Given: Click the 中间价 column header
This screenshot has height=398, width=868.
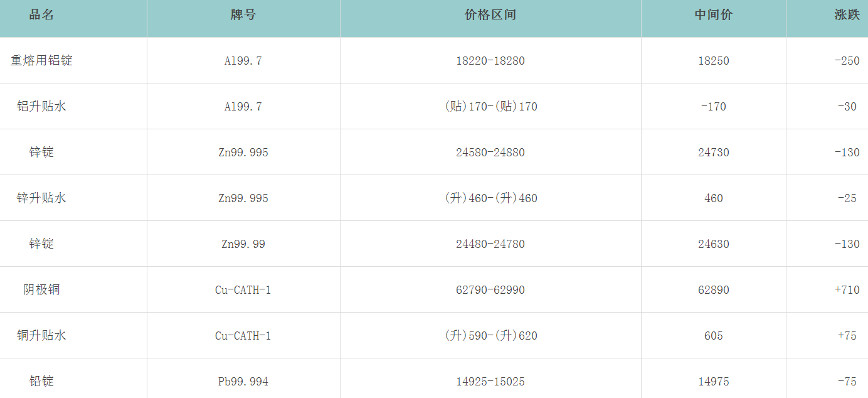Looking at the screenshot, I should coord(714,15).
